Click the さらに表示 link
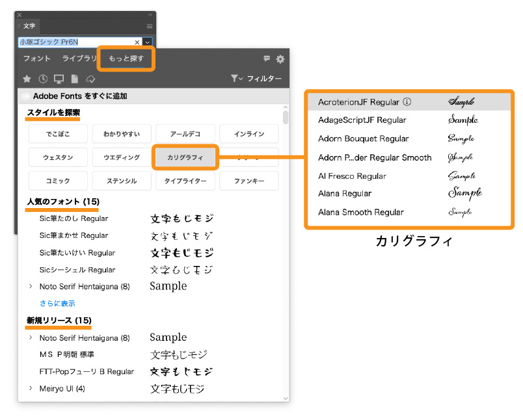523x420 pixels. 57,303
